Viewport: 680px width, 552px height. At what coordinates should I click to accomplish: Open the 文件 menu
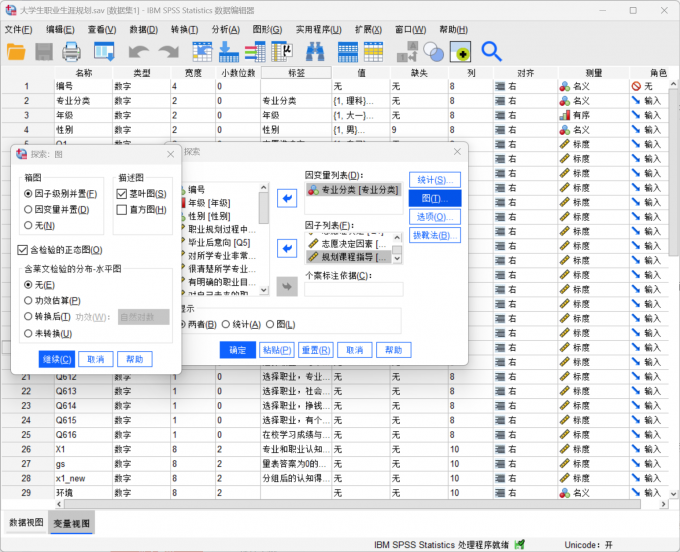19,29
